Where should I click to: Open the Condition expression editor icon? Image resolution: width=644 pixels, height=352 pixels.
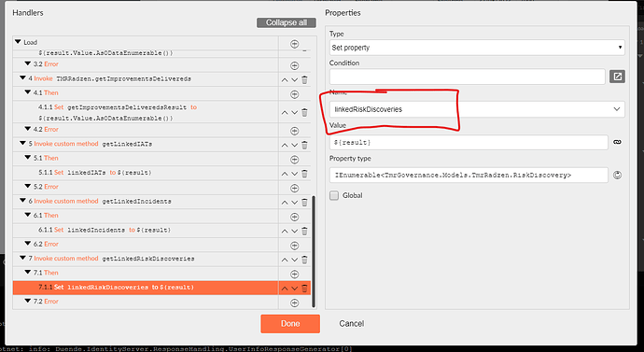(617, 77)
